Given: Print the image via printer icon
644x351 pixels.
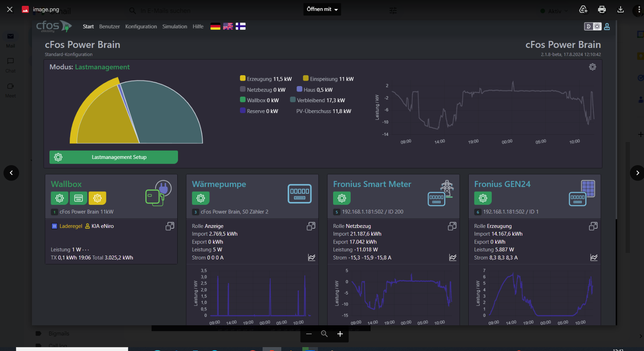Looking at the screenshot, I should tap(602, 9).
